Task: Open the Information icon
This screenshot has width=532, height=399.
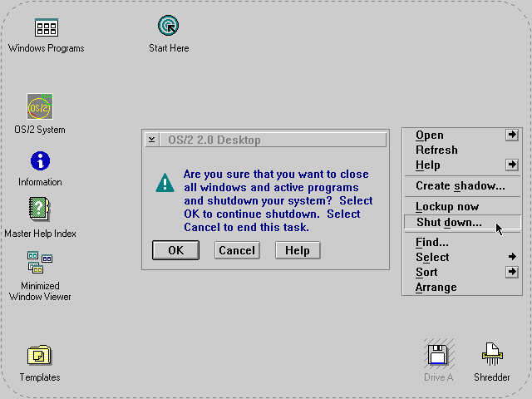Action: coord(40,160)
